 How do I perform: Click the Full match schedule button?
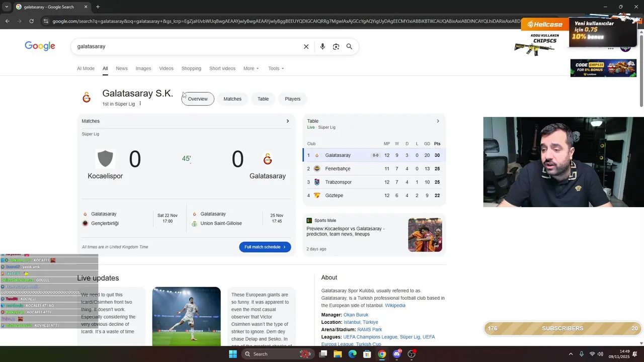[265, 247]
